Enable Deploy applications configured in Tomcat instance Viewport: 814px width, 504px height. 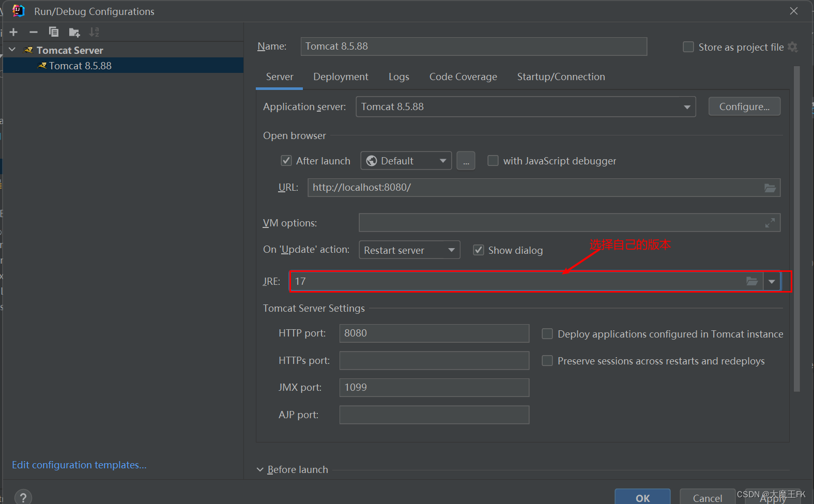click(547, 334)
